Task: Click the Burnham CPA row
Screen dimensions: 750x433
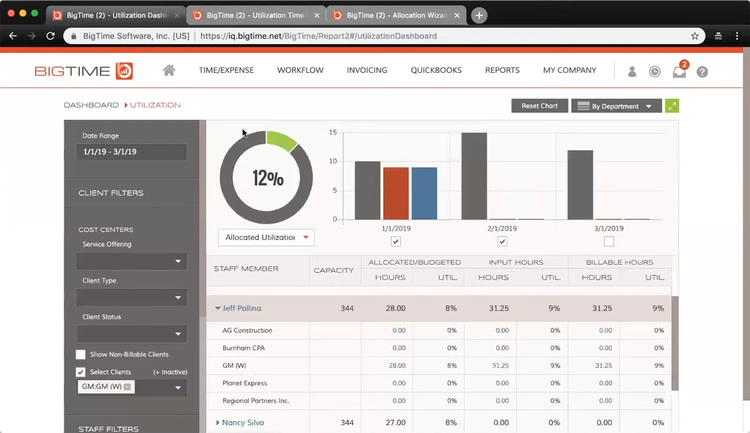Action: (x=439, y=348)
